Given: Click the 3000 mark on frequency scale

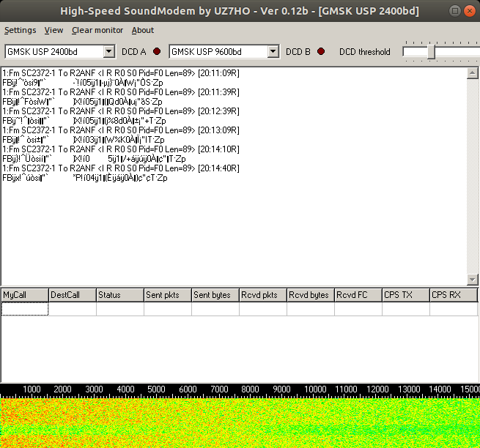Looking at the screenshot, I should click(94, 389).
